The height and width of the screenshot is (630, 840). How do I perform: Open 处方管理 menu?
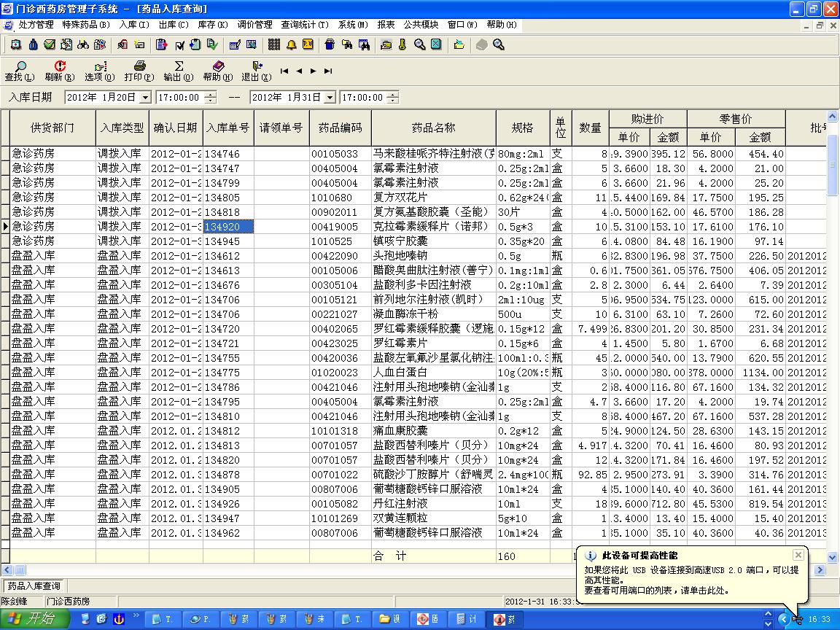pos(36,25)
